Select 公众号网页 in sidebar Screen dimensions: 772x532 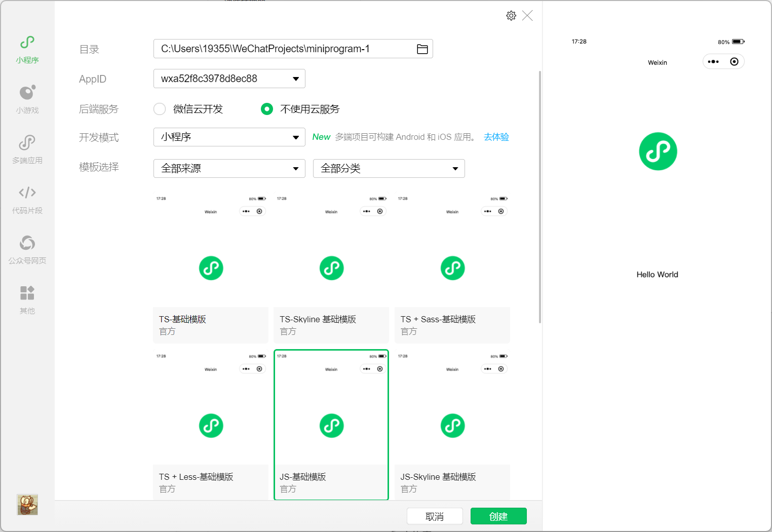[27, 250]
